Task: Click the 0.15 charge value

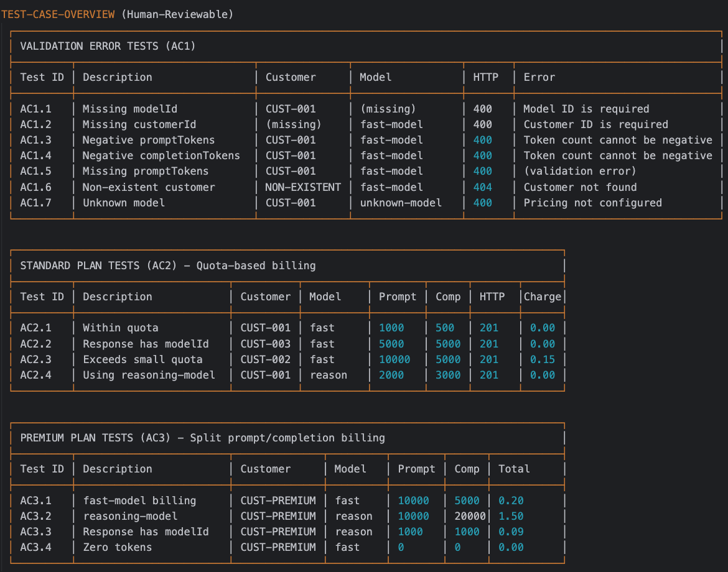Action: [x=542, y=359]
